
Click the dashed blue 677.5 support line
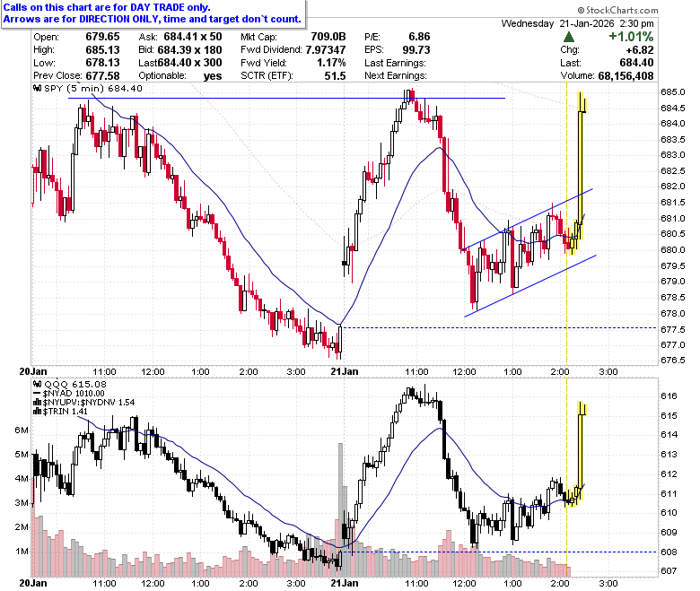[499, 328]
